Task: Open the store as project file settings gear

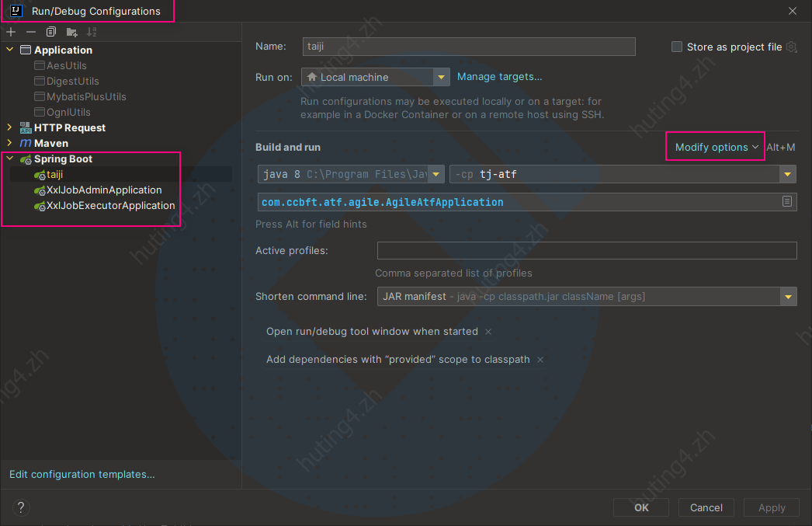Action: click(x=791, y=47)
